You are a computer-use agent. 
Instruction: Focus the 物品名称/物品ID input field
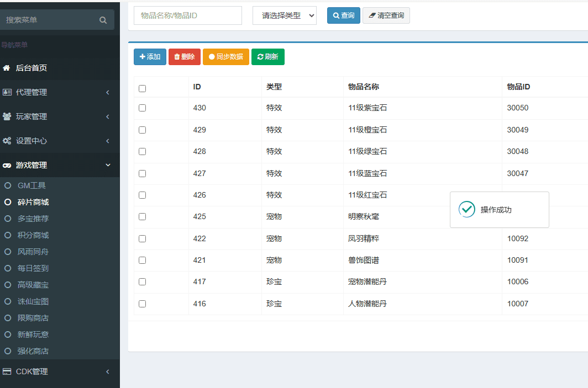[x=188, y=15]
